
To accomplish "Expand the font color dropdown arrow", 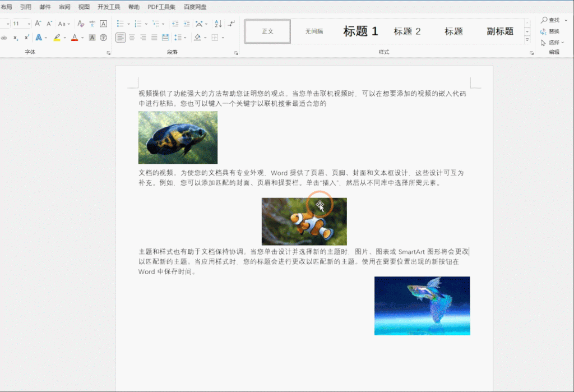I will 82,38.
